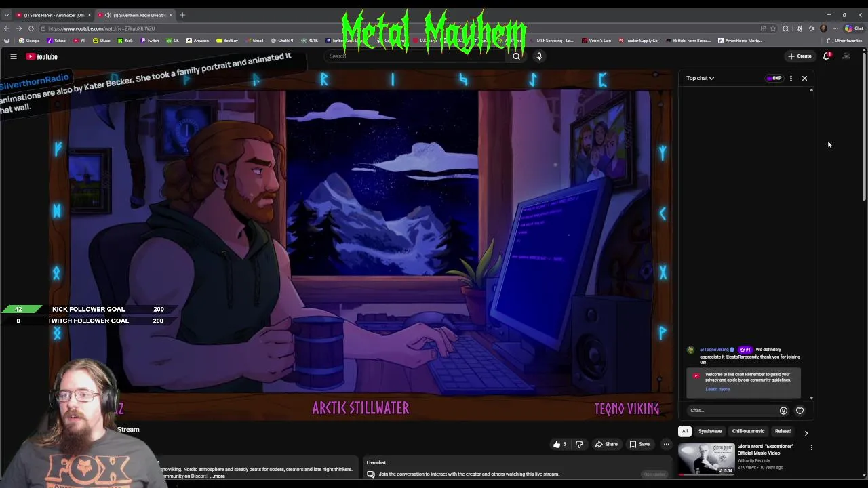868x488 pixels.
Task: Select the Chill-out music filter chip
Action: click(748, 431)
